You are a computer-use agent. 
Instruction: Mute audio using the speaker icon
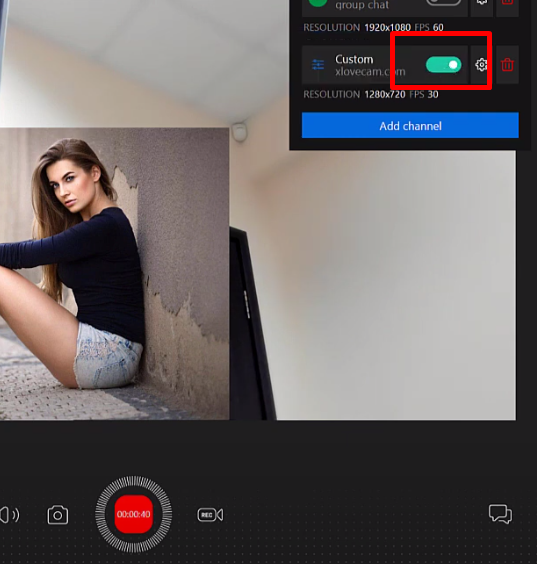(9, 515)
